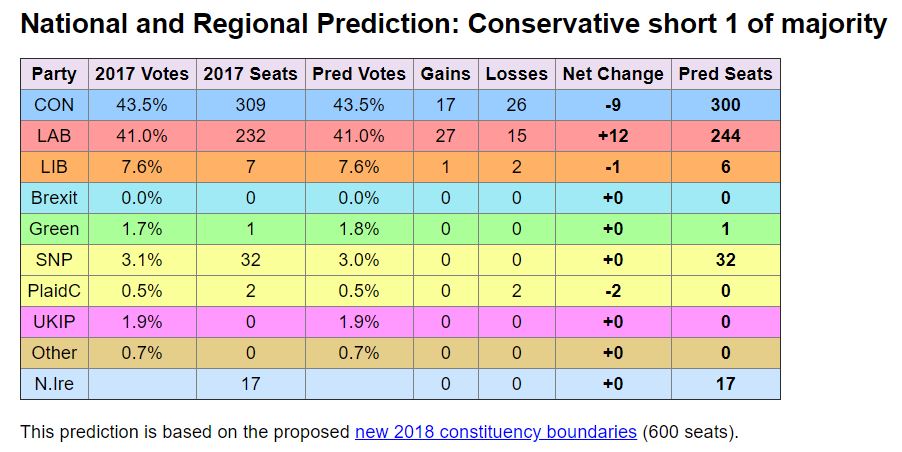This screenshot has height=452, width=902.
Task: Click the Brexit party cell
Action: tap(54, 198)
